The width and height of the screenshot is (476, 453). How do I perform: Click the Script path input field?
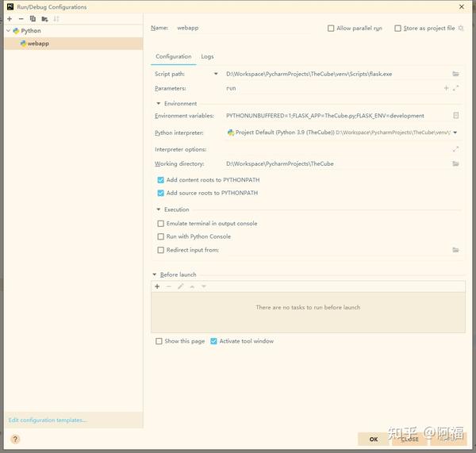tap(336, 74)
